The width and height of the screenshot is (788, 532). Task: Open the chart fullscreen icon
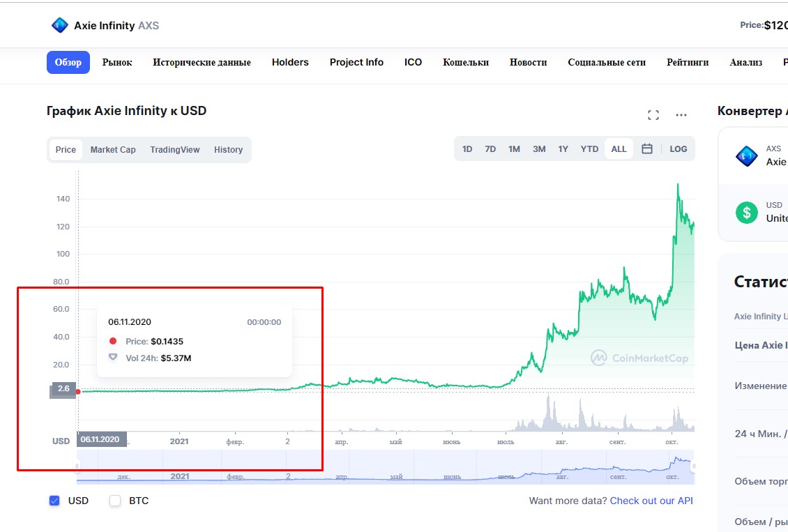tap(653, 115)
